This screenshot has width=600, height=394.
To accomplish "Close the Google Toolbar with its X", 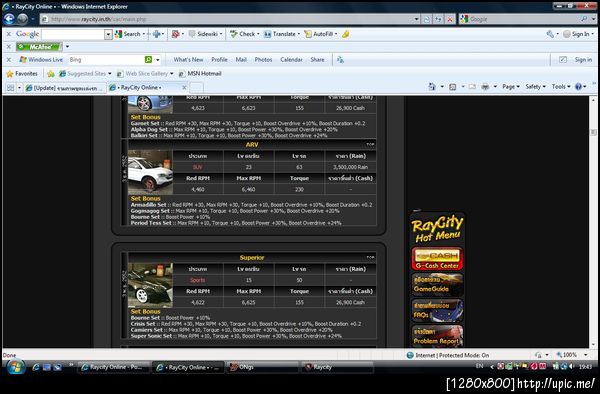I will point(9,34).
